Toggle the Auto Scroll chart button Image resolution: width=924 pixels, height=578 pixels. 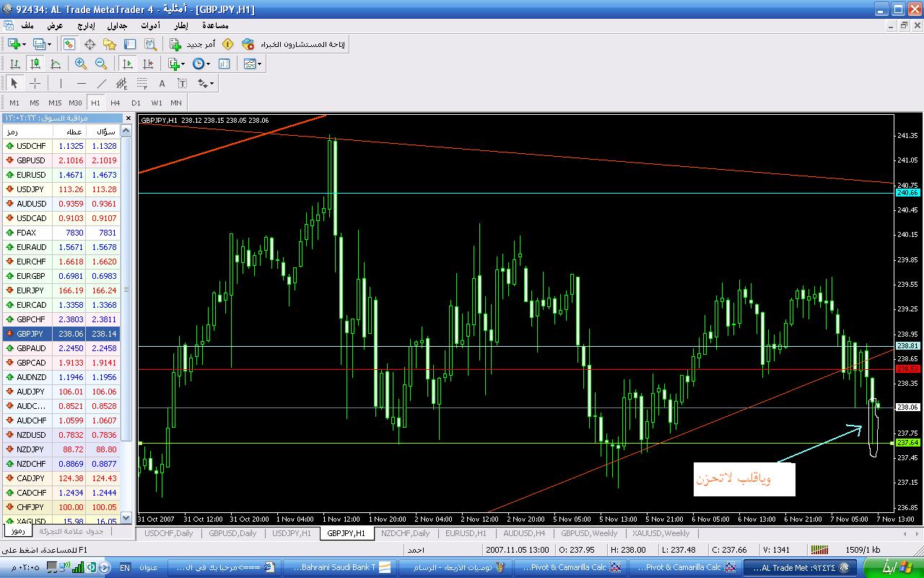click(128, 64)
